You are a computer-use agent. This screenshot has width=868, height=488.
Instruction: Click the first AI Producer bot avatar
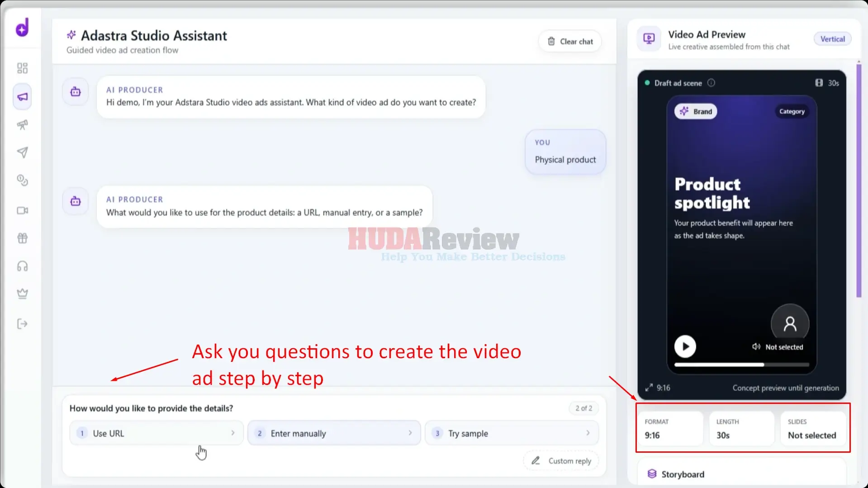point(76,92)
